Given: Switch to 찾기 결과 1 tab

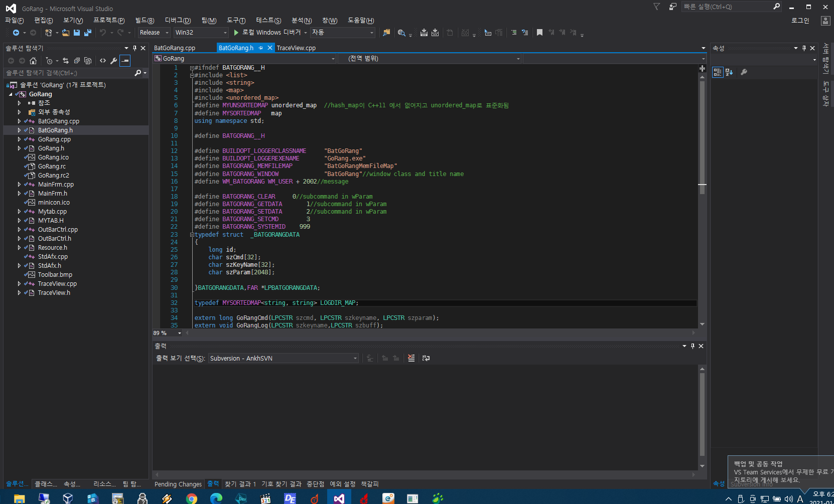Looking at the screenshot, I should click(x=240, y=484).
